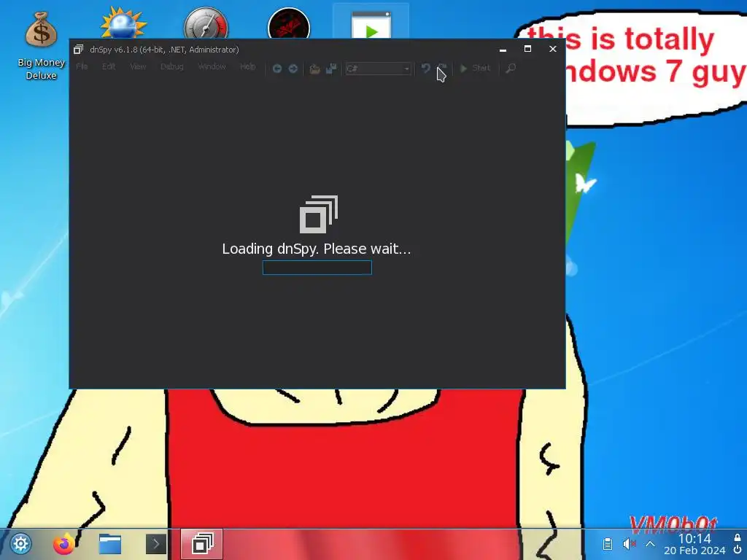Click the navigate backward arrow icon
This screenshot has width=747, height=560.
pos(276,69)
